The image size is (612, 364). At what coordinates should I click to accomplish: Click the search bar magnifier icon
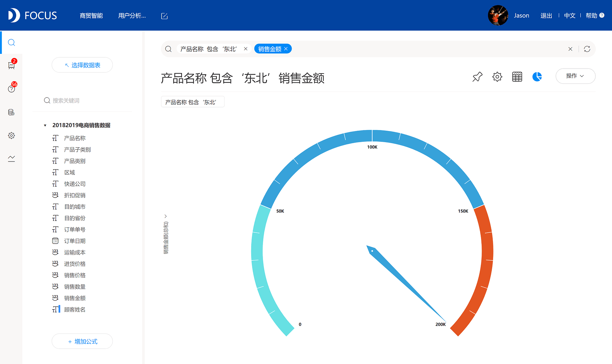pos(168,49)
